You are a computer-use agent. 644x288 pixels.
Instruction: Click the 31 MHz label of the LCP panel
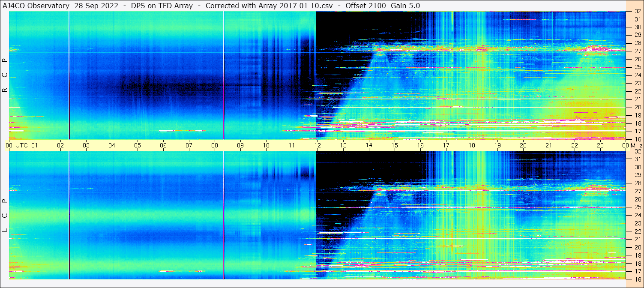click(637, 159)
